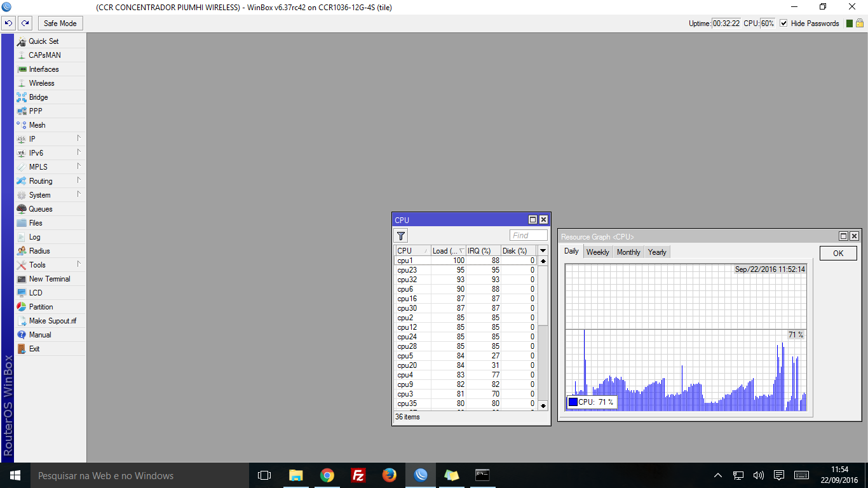Viewport: 868px width, 488px height.
Task: Click the Make Supout.rif icon
Action: tap(22, 321)
